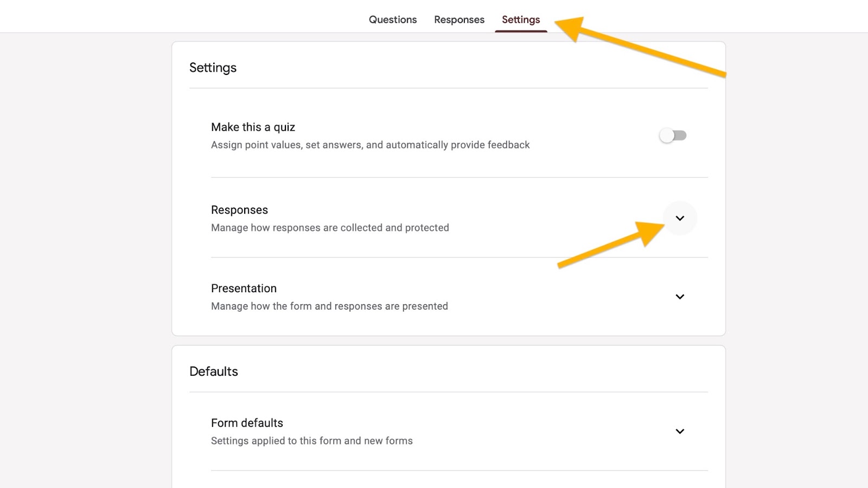This screenshot has height=488, width=868.
Task: Click the "Assign point values" description text
Action: coord(370,145)
